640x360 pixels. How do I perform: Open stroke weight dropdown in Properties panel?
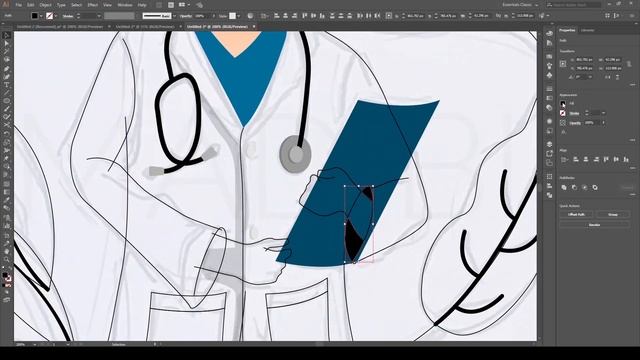coord(603,113)
